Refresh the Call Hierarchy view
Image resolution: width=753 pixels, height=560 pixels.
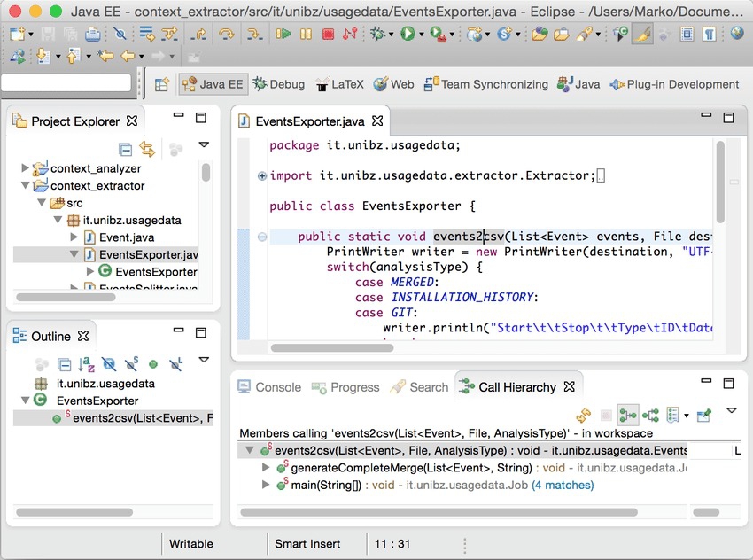click(583, 415)
